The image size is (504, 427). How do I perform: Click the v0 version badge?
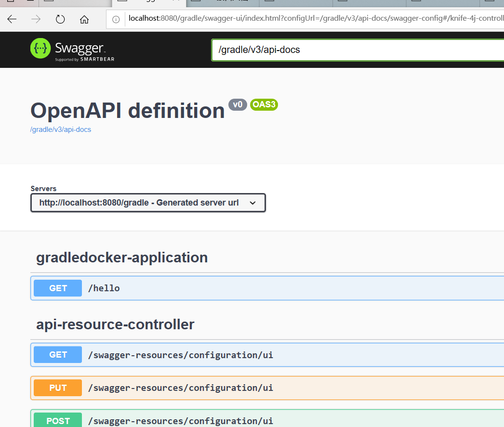click(238, 104)
